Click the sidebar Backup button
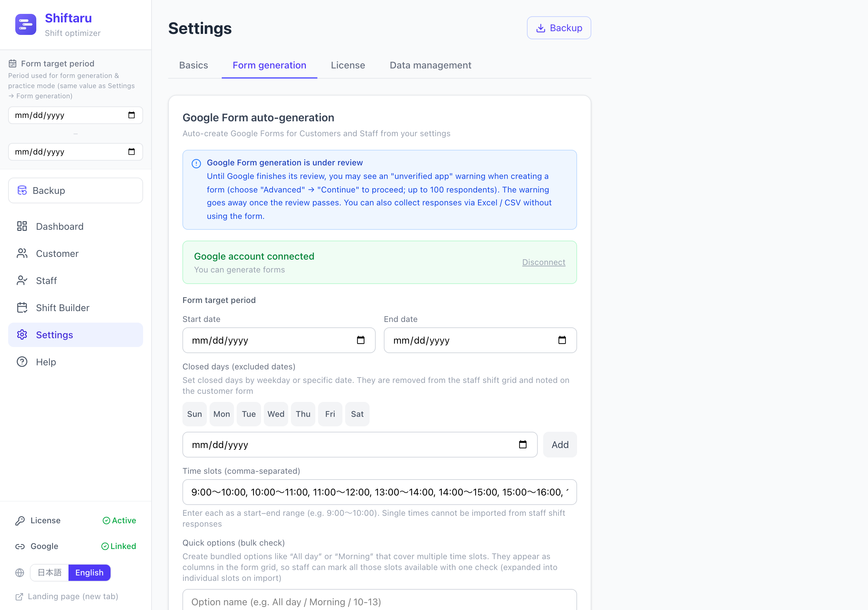Screen dimensions: 868x610 pyautogui.click(x=76, y=190)
